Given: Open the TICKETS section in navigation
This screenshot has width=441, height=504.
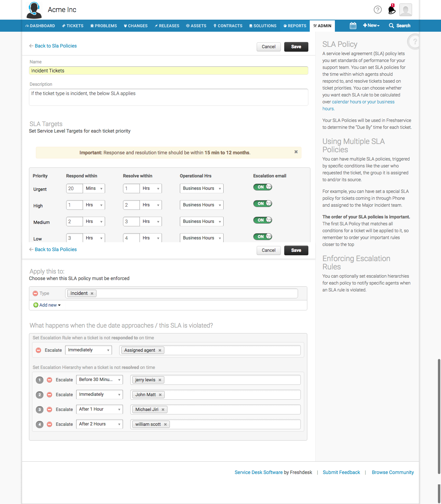Looking at the screenshot, I should click(x=73, y=25).
